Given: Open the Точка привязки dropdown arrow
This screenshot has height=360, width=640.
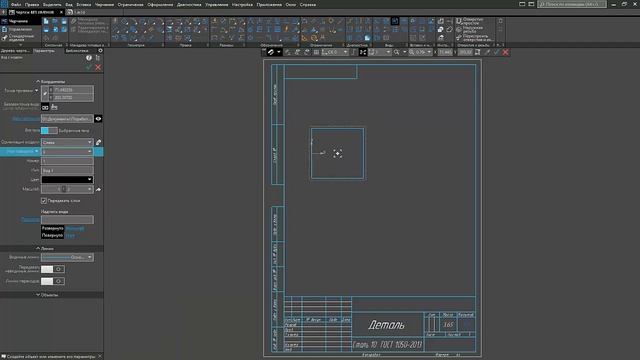Looking at the screenshot, I should pyautogui.click(x=36, y=91).
